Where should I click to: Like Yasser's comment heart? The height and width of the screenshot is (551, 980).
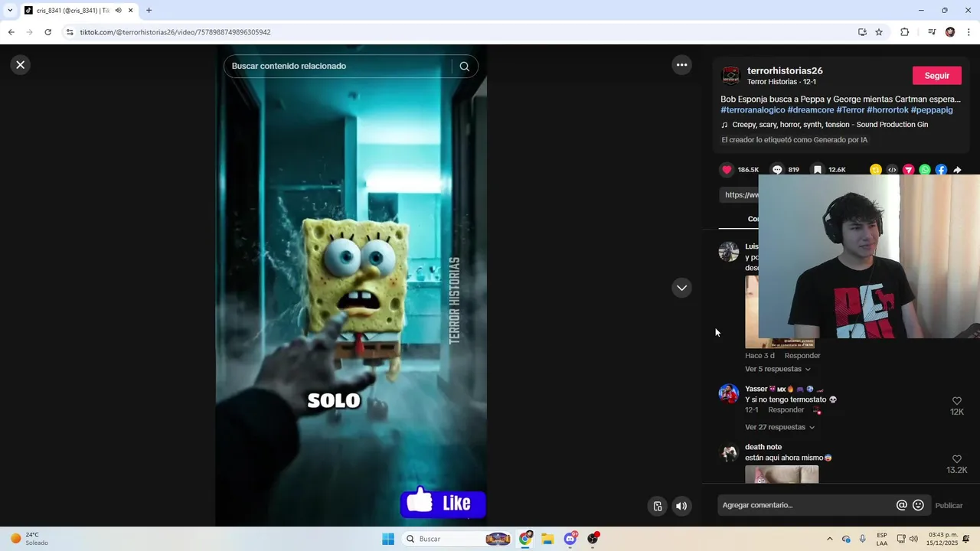[957, 401]
